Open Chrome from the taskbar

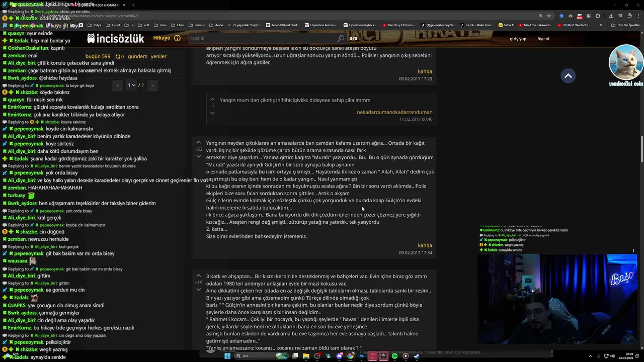click(x=350, y=356)
